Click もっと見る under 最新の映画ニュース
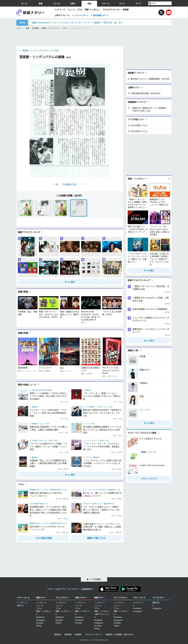188x644 pixels. [70, 475]
